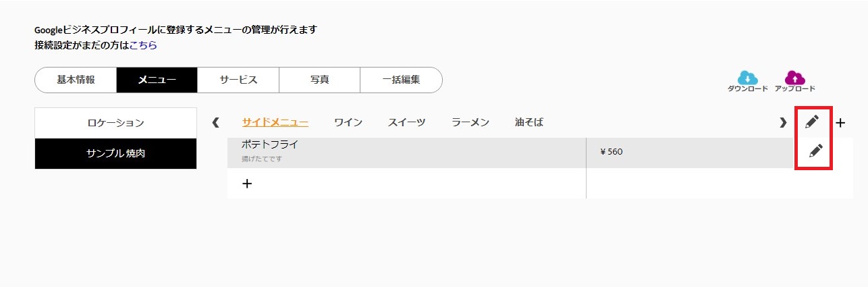The width and height of the screenshot is (868, 287).
Task: Click the ダウンロード cloud icon
Action: tap(747, 77)
